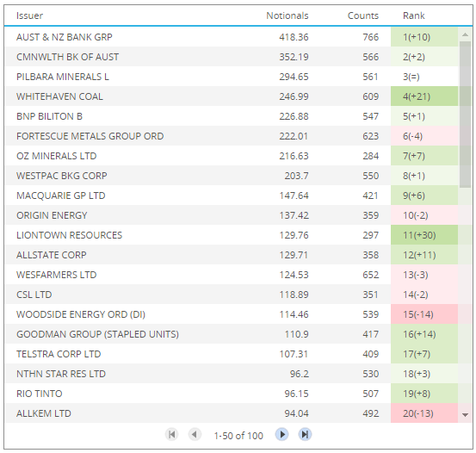Click notional value 222.01
This screenshot has width=476, height=453.
(x=294, y=136)
